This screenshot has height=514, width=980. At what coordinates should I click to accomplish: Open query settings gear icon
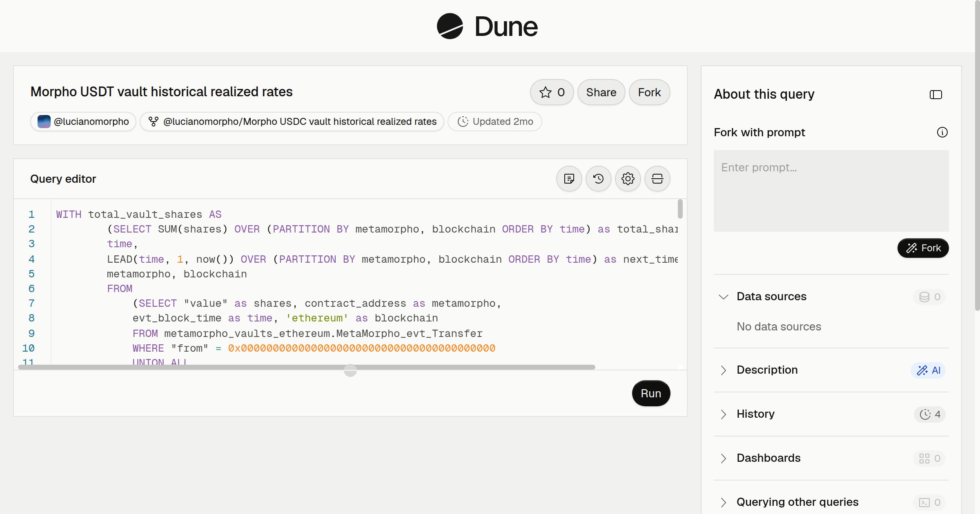628,179
